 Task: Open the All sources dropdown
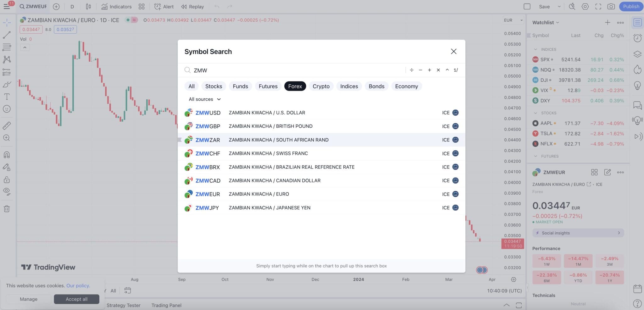click(205, 99)
